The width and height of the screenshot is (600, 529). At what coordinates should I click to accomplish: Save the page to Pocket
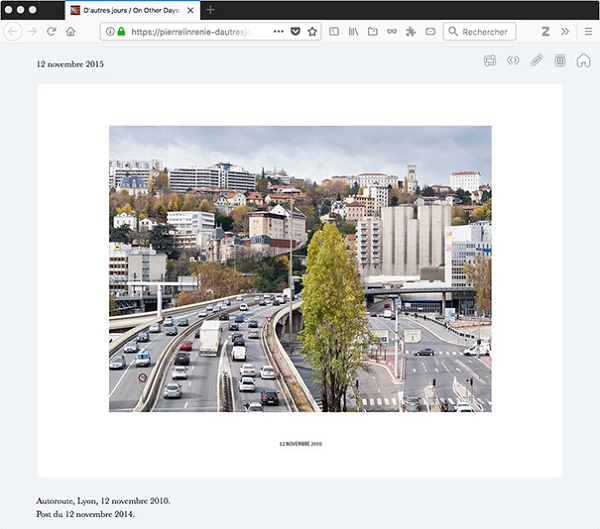tap(295, 32)
